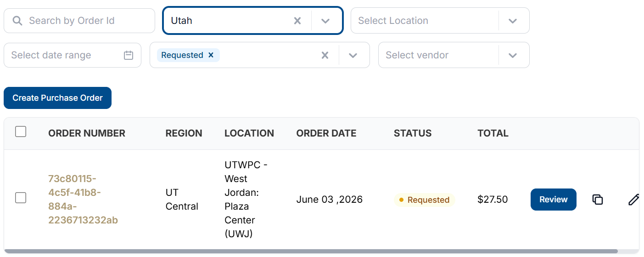Click the horizontal table scrollbar
Viewport: 644px width, 257px height.
311,251
